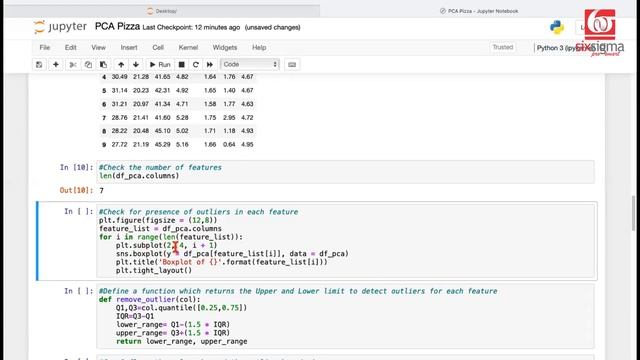Screen dimensions: 640x360
Task: Paste cells below icon
Action: 103,64
